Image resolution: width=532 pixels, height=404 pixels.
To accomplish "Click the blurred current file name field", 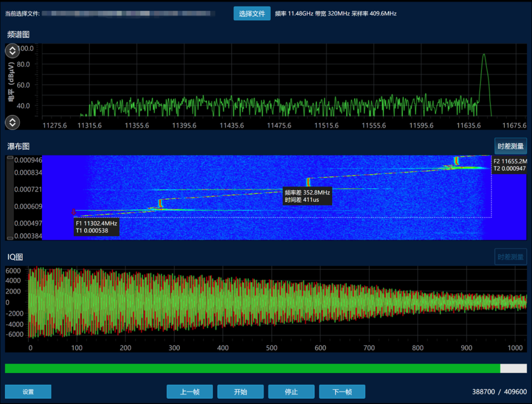I will coord(128,14).
